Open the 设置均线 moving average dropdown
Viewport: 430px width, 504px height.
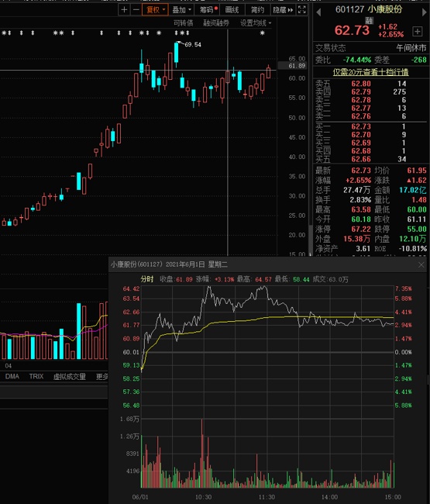[256, 23]
